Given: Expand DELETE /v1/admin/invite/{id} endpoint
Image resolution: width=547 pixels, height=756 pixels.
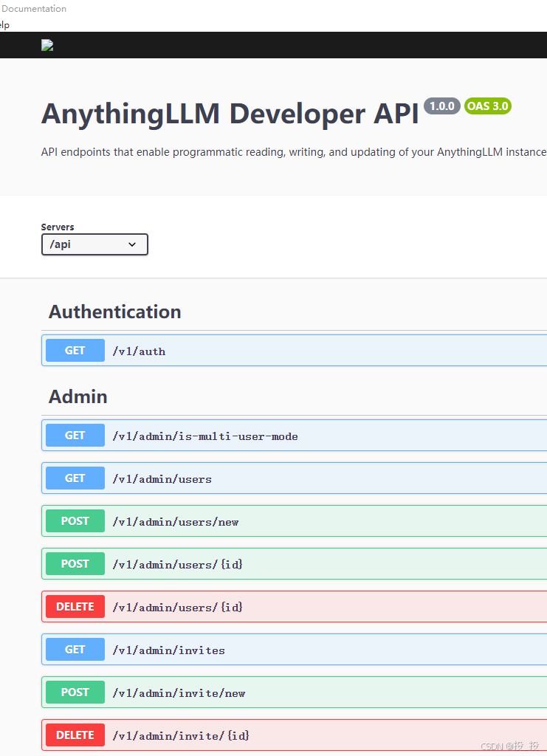Looking at the screenshot, I should (294, 735).
